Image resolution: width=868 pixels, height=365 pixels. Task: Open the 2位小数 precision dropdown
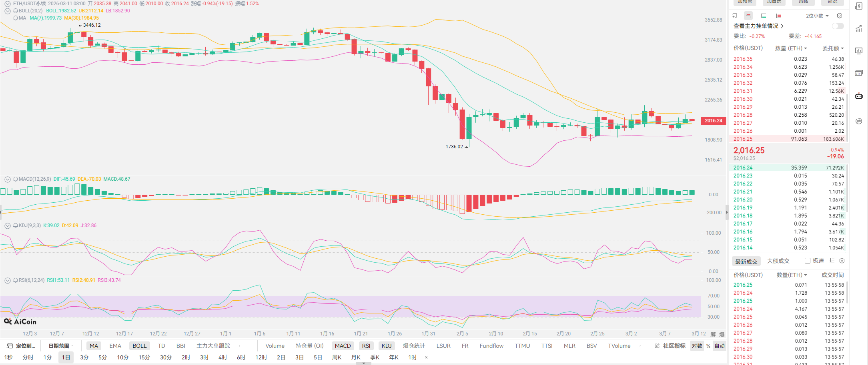tap(817, 16)
